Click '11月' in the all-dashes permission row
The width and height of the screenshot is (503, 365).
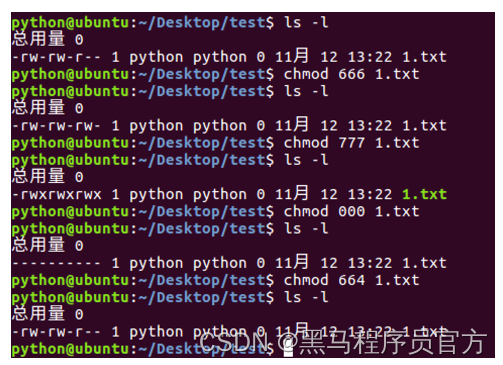click(x=292, y=262)
